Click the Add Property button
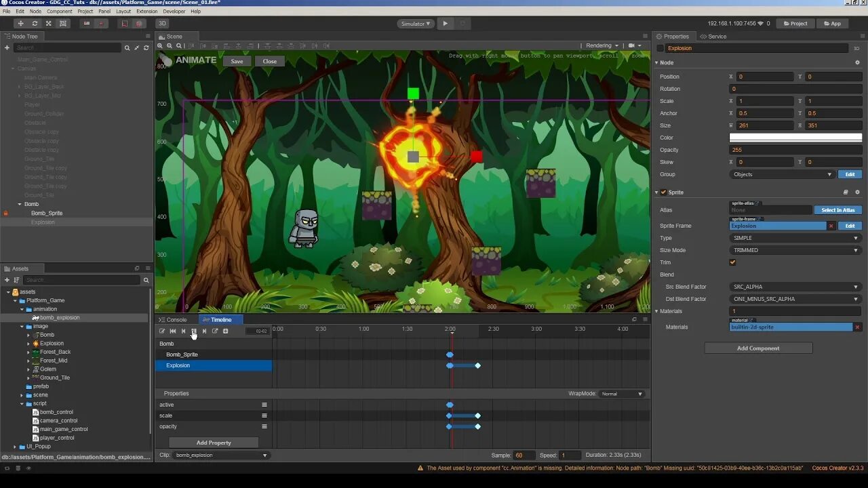The width and height of the screenshot is (868, 488). 214,443
